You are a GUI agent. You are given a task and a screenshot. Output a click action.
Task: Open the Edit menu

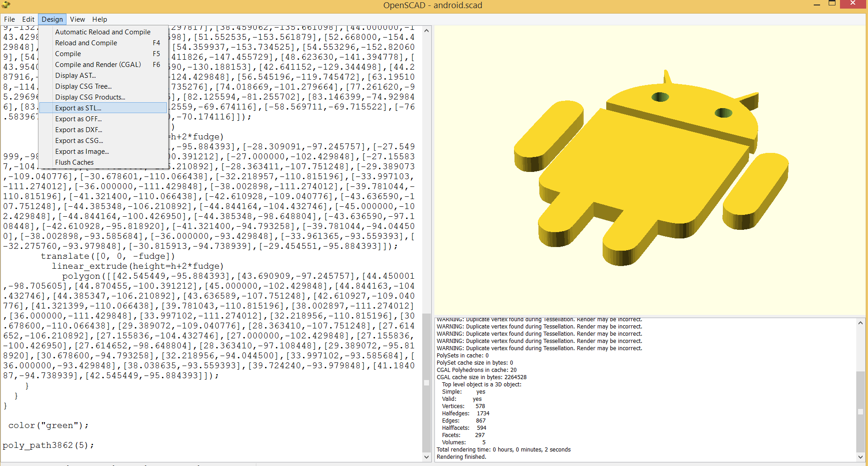28,19
